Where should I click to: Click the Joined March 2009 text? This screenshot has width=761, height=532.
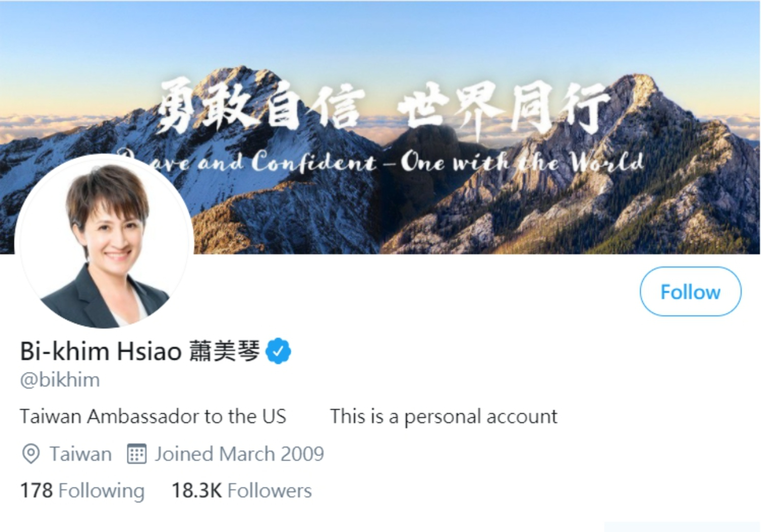239,454
